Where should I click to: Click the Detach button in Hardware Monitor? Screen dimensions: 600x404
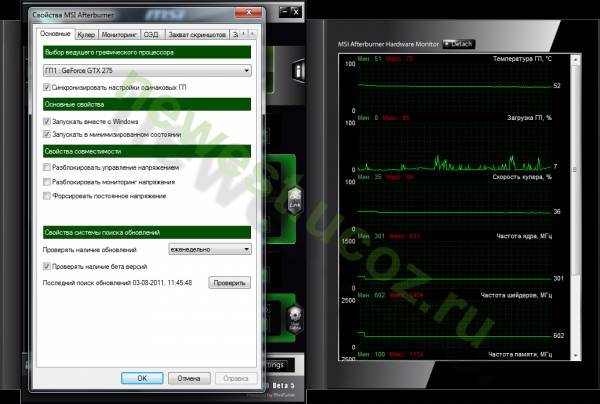(459, 44)
